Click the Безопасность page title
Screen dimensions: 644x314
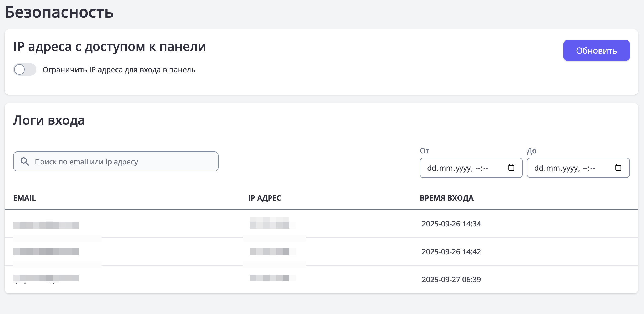coord(59,12)
